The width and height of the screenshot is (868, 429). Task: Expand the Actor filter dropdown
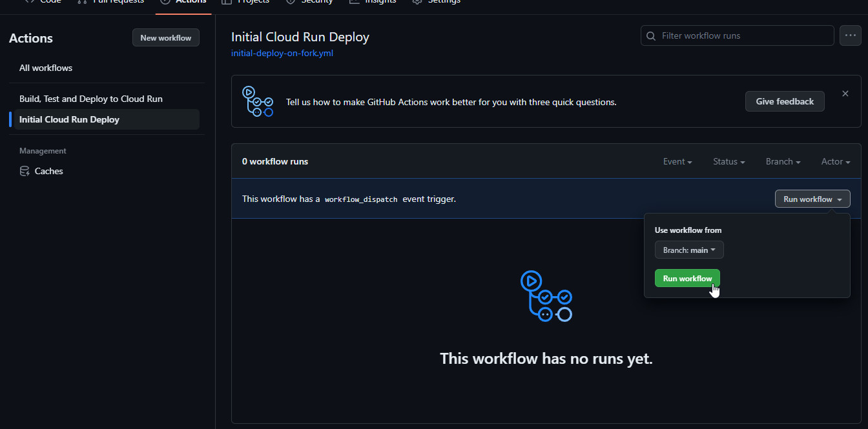coord(836,161)
